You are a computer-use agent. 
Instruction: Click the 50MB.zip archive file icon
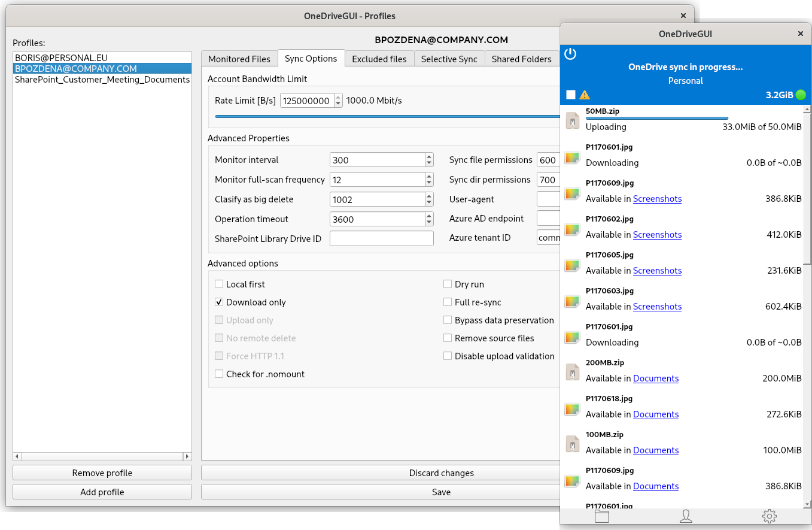click(573, 120)
